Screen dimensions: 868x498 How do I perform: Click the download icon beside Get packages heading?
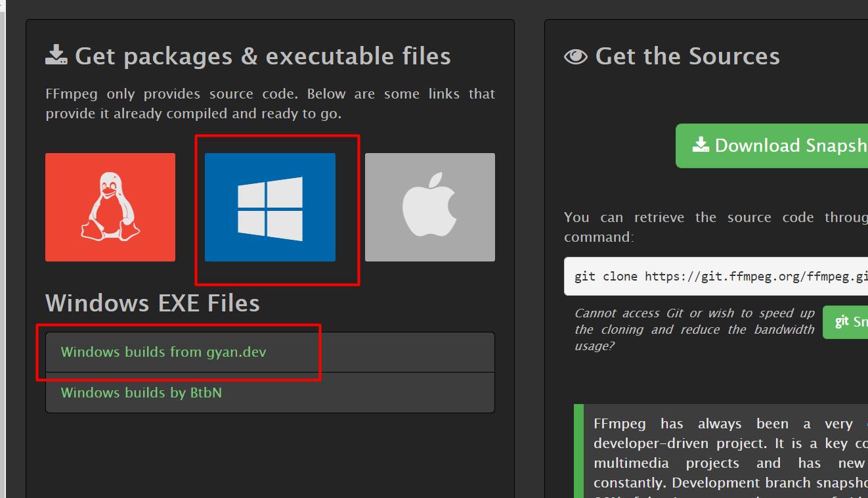point(56,55)
